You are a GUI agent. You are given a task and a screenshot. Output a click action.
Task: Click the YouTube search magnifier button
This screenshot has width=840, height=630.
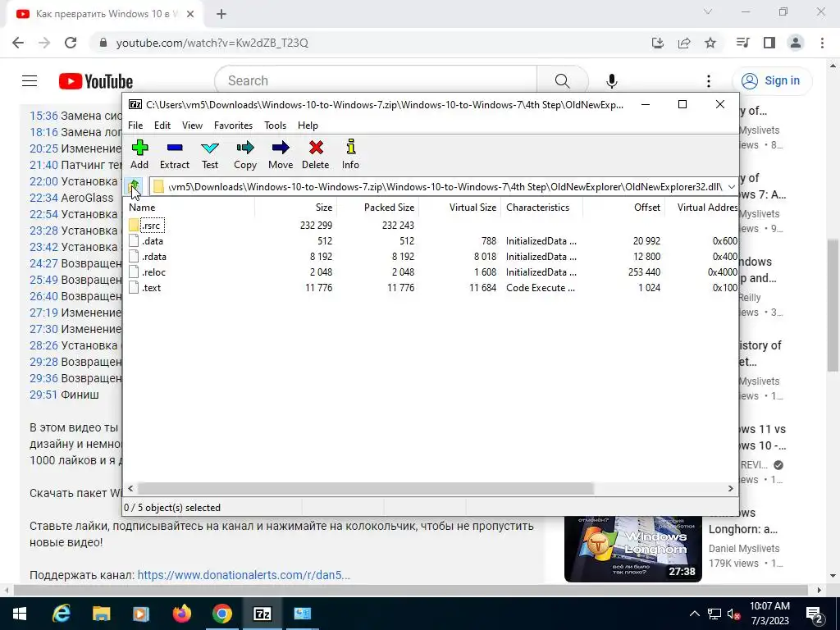(562, 81)
